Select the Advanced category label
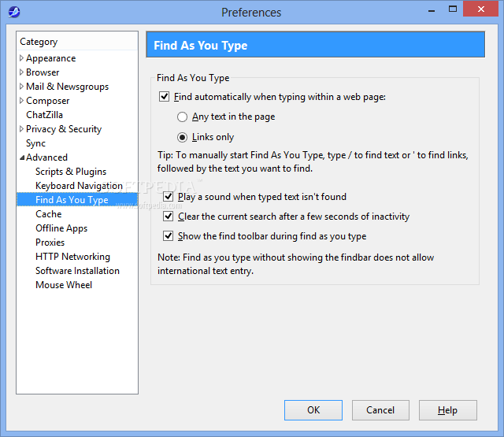This screenshot has height=437, width=504. (x=46, y=157)
